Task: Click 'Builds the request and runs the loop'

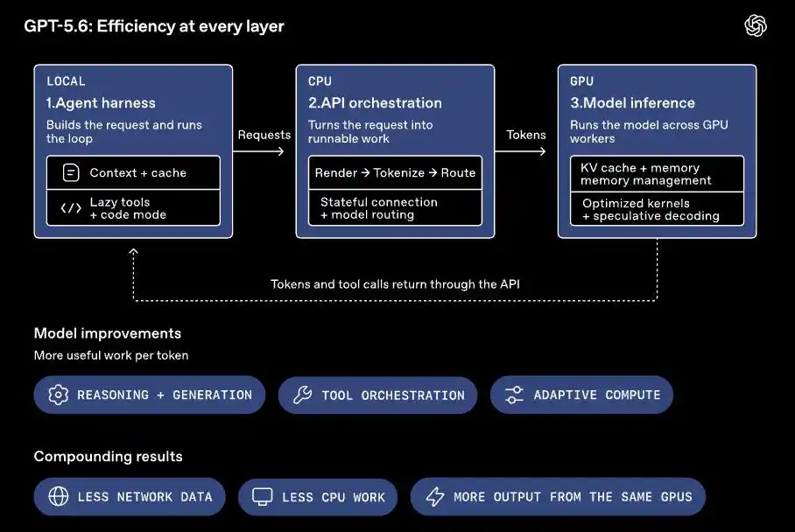Action: click(124, 132)
